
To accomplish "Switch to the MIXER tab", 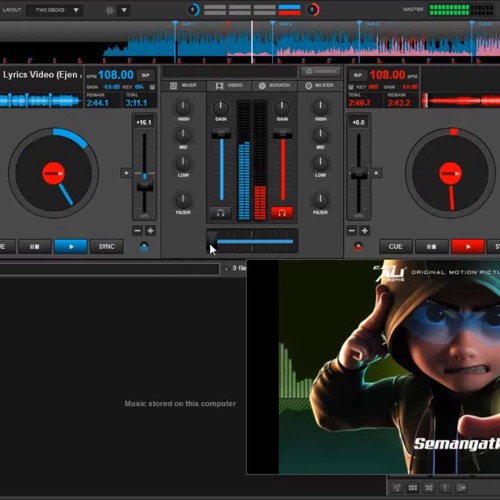I will [183, 86].
